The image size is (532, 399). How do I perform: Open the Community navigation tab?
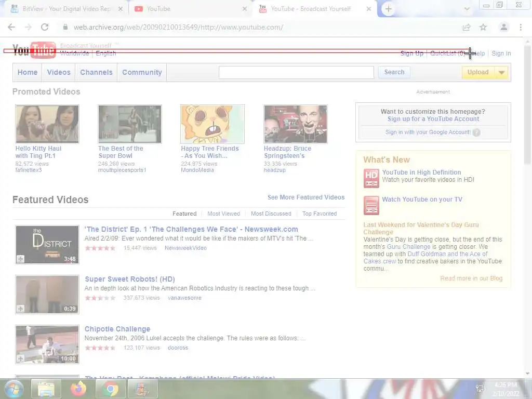142,72
